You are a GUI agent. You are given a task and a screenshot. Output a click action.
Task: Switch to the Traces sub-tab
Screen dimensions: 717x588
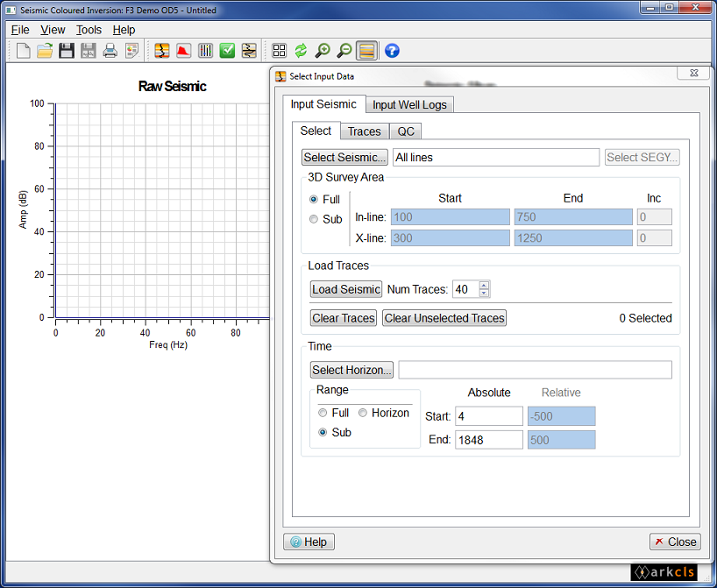(x=365, y=131)
